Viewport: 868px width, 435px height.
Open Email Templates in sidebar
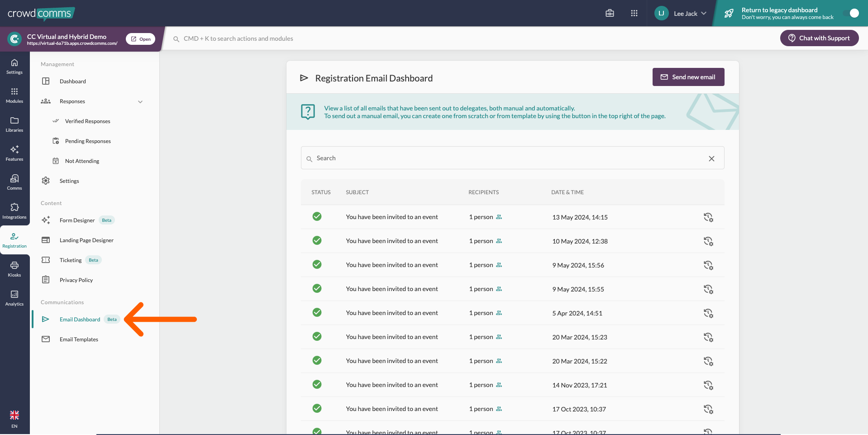pyautogui.click(x=79, y=339)
